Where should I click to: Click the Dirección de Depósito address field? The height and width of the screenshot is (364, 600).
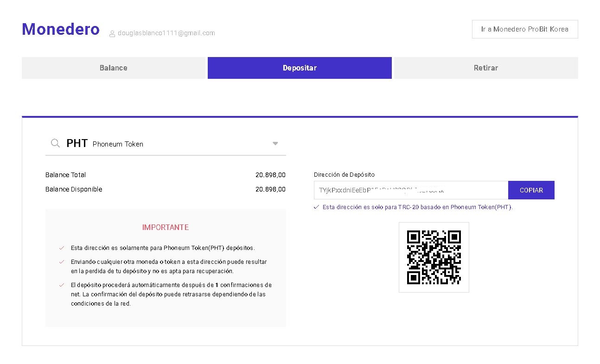[x=410, y=190]
